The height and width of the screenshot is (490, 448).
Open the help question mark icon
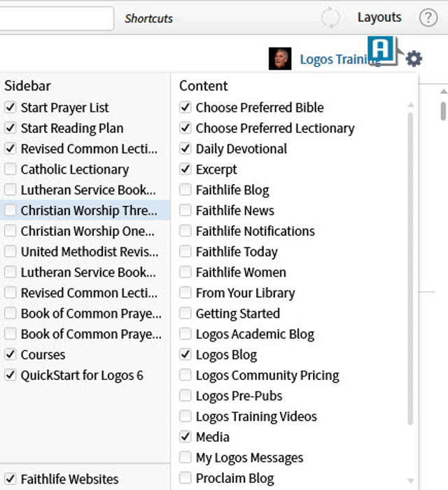[428, 18]
